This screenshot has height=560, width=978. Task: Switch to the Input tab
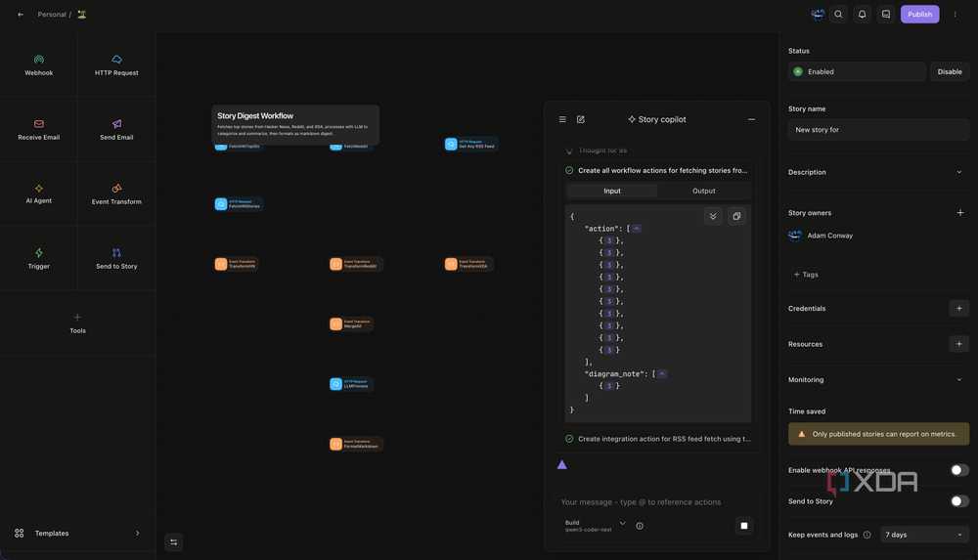(612, 191)
